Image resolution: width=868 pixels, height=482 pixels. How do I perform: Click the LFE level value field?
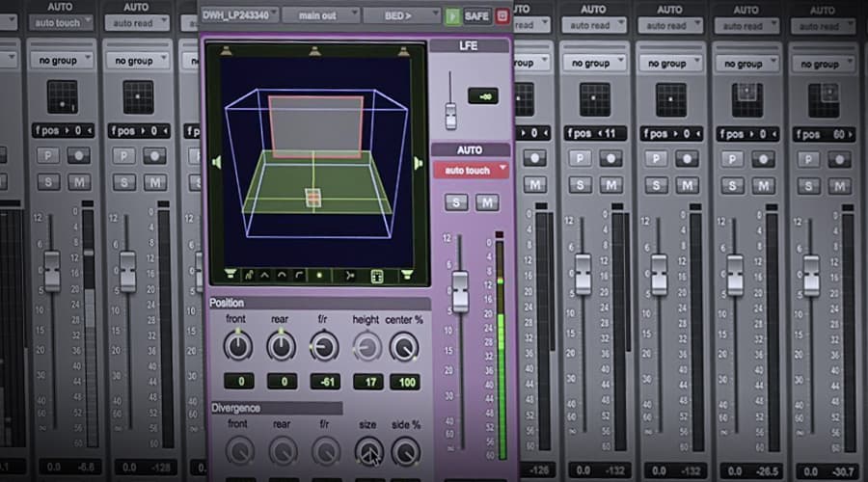click(483, 96)
